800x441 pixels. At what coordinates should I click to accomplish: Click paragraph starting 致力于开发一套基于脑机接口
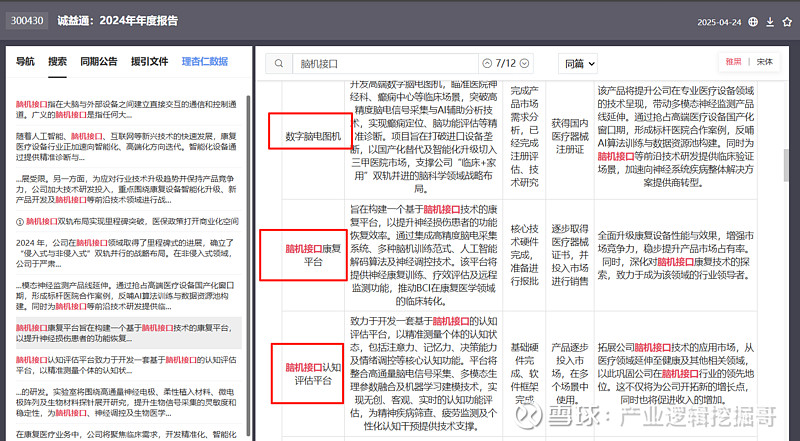pyautogui.click(x=423, y=374)
